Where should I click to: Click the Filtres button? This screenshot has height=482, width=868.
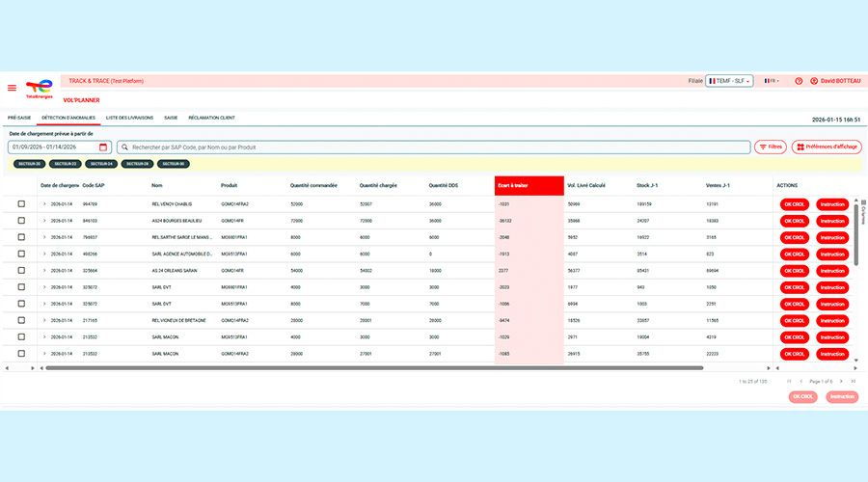click(770, 147)
